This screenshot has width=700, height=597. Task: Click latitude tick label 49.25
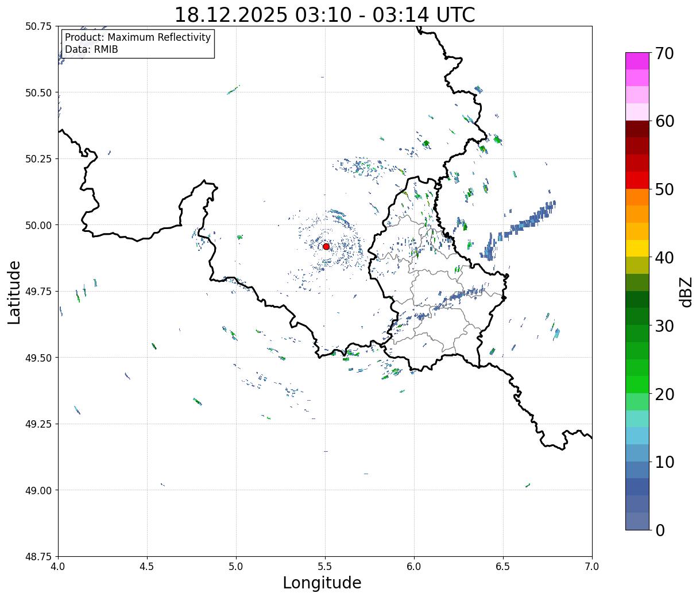click(38, 424)
